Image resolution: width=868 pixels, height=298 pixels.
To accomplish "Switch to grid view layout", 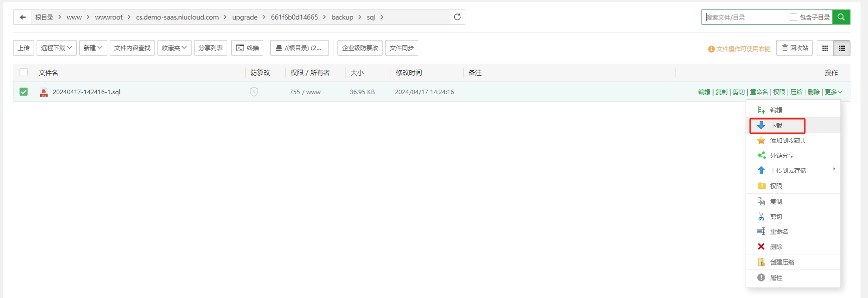I will point(825,48).
